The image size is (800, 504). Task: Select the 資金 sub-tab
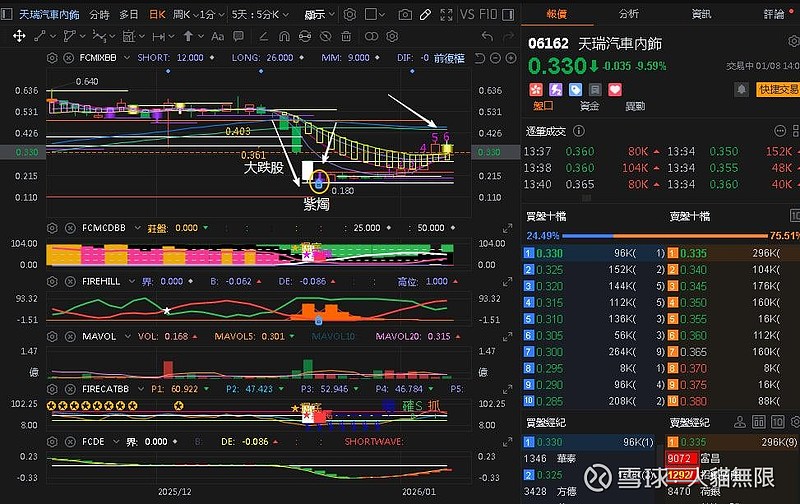[590, 105]
